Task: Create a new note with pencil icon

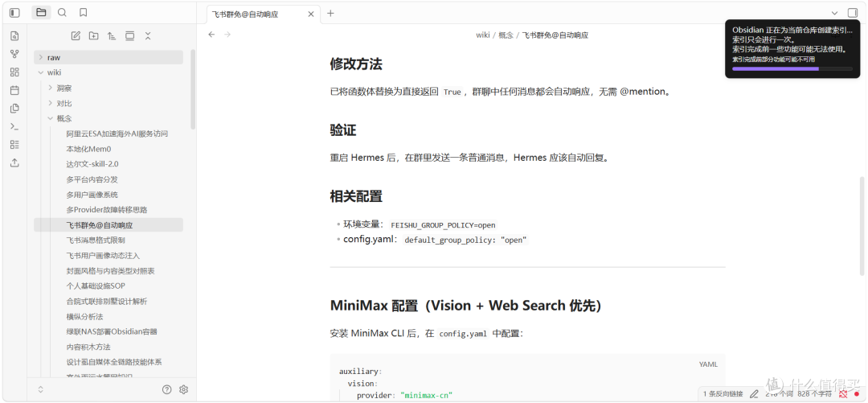Action: pos(76,36)
